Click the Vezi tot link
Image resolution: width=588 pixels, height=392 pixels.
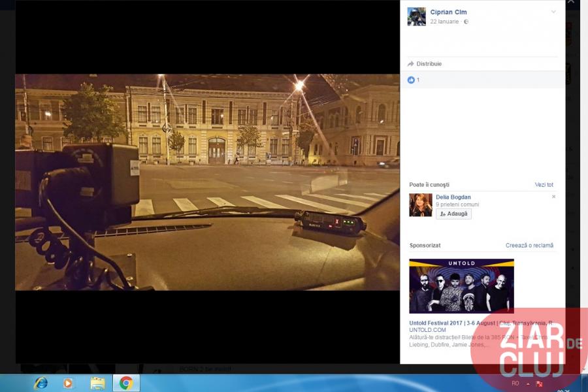[544, 185]
